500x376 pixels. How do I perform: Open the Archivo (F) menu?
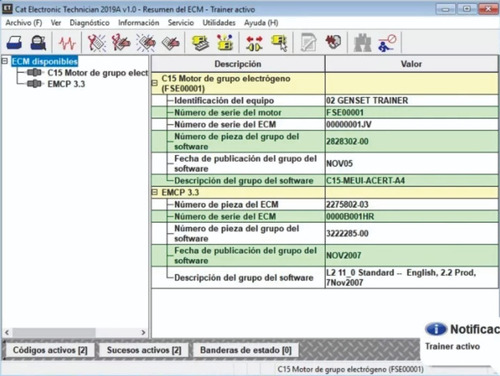coord(24,23)
